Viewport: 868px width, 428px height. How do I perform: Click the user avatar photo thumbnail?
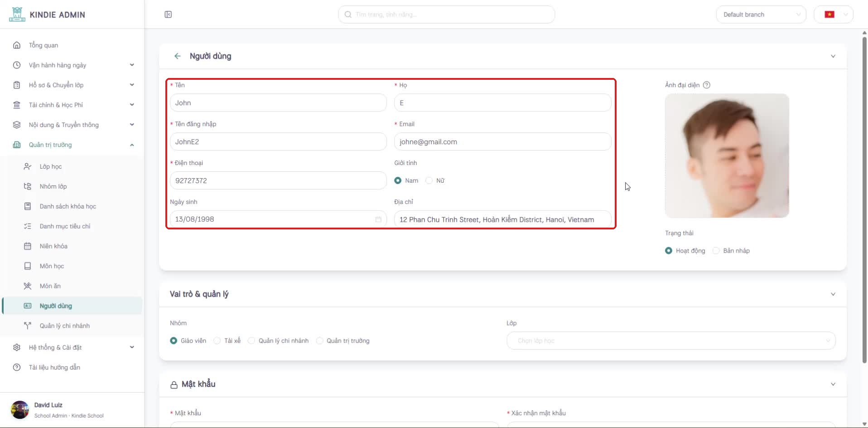(x=727, y=156)
